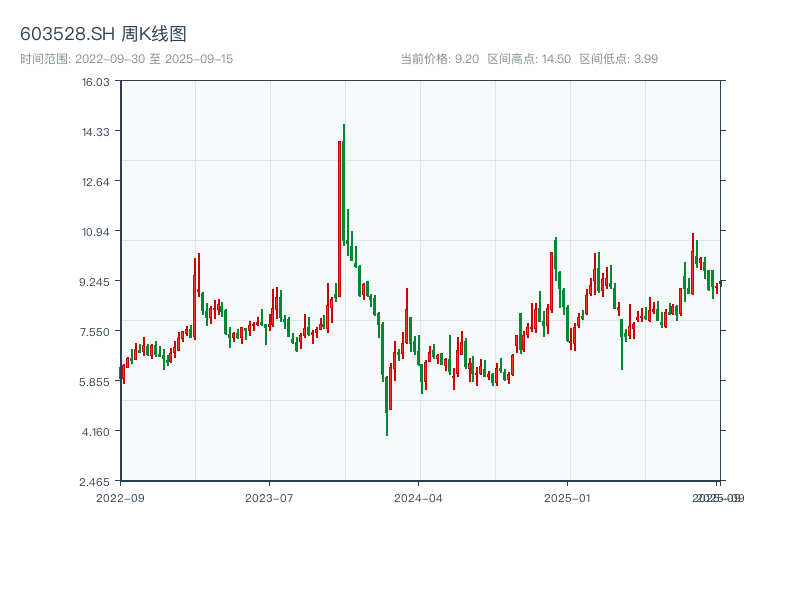Viewport: 800px width, 600px height.
Task: Click the 区间低点: 3.99 label
Action: pos(618,59)
